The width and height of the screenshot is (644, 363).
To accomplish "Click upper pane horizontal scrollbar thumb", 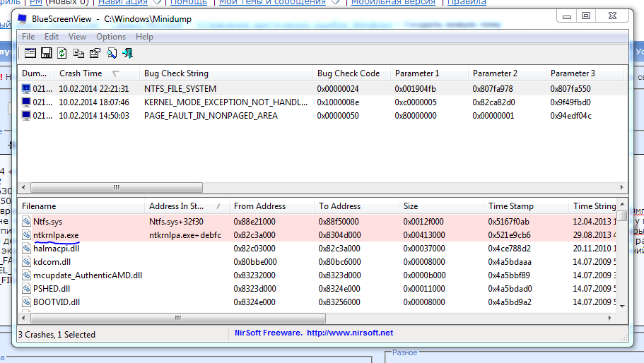I will tap(117, 187).
